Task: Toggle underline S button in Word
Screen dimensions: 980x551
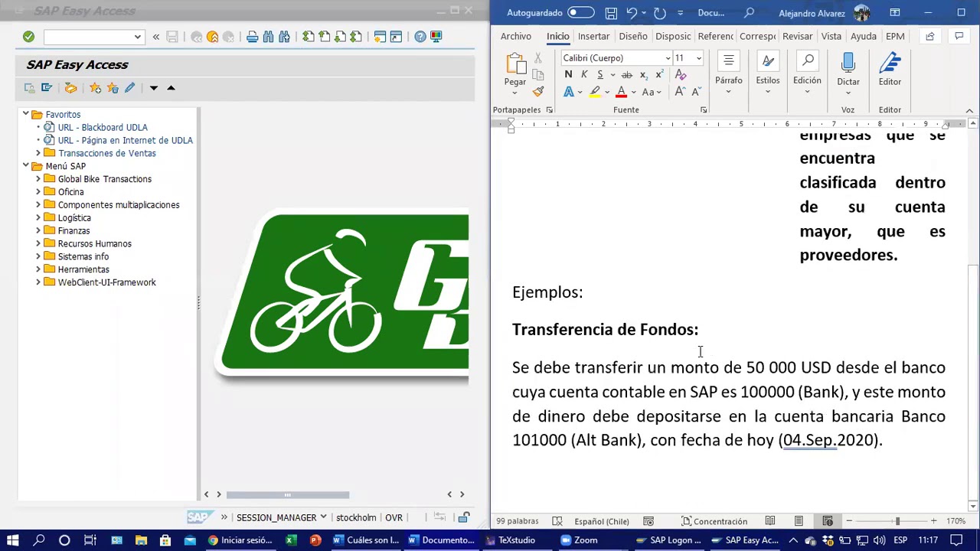Action: (x=600, y=74)
